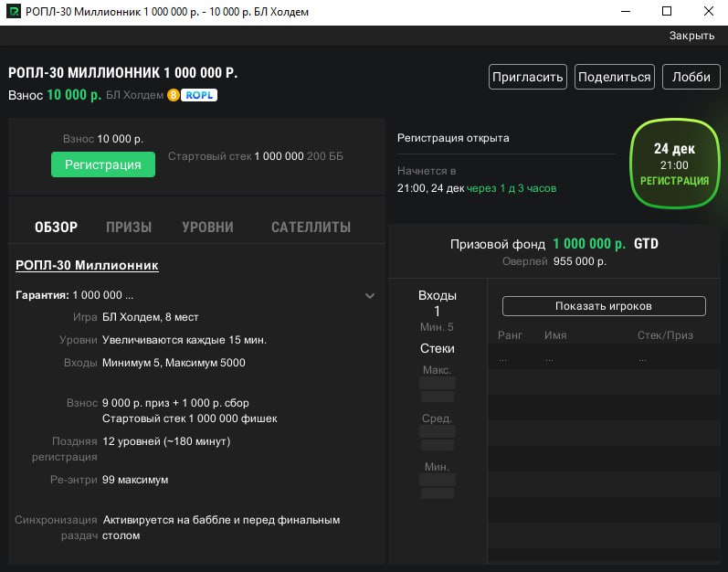Minimize the tournament window

coord(626,11)
